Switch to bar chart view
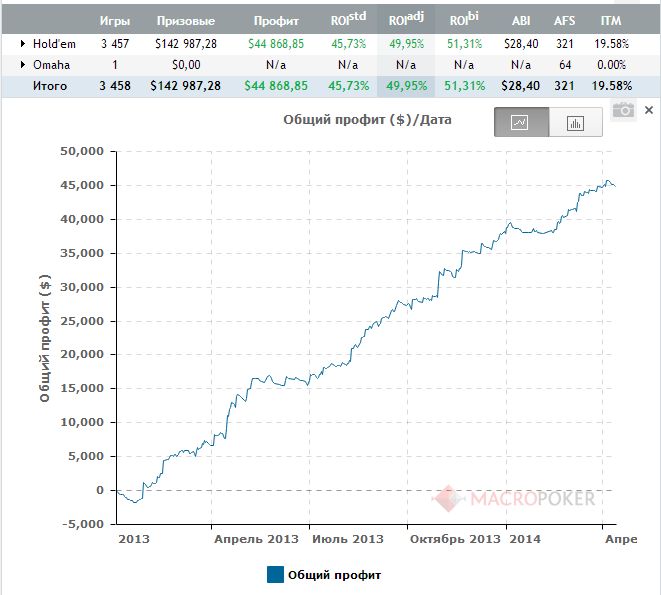The height and width of the screenshot is (595, 661). click(575, 122)
